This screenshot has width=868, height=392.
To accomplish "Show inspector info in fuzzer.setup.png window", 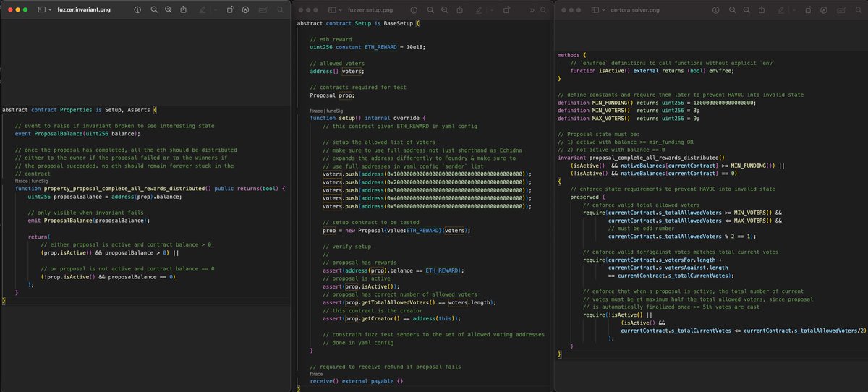I will click(x=414, y=10).
